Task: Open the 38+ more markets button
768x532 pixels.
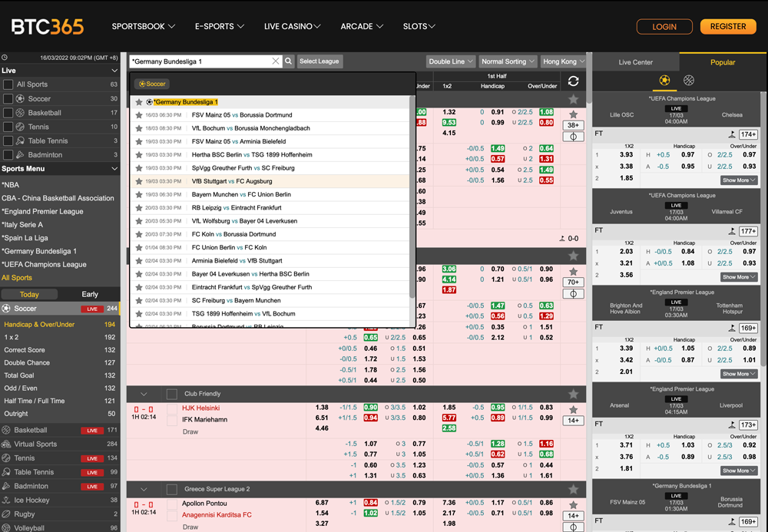Action: 573,125
